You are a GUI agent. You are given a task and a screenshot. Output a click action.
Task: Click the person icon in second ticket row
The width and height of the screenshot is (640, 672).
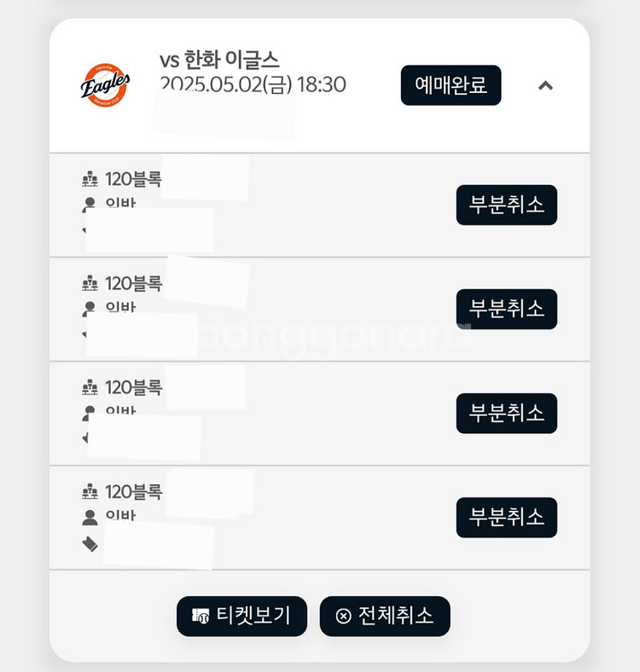click(x=90, y=309)
